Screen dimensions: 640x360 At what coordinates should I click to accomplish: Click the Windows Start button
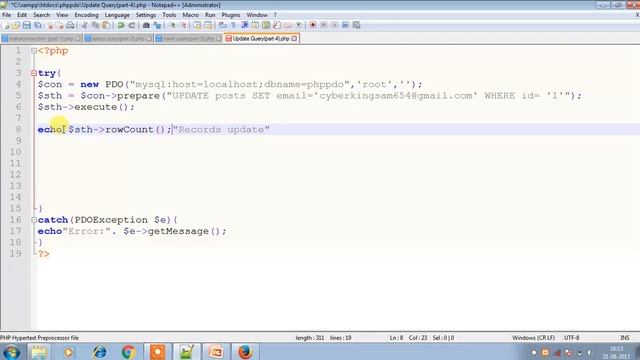(11, 352)
